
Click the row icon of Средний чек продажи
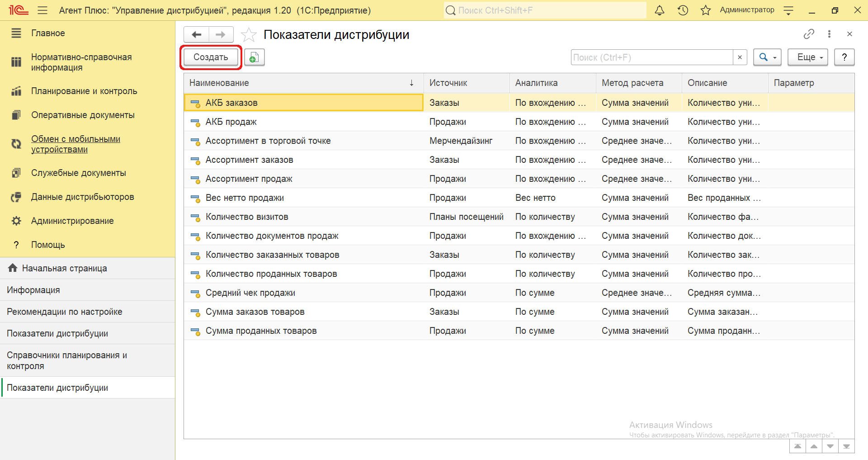pos(195,293)
